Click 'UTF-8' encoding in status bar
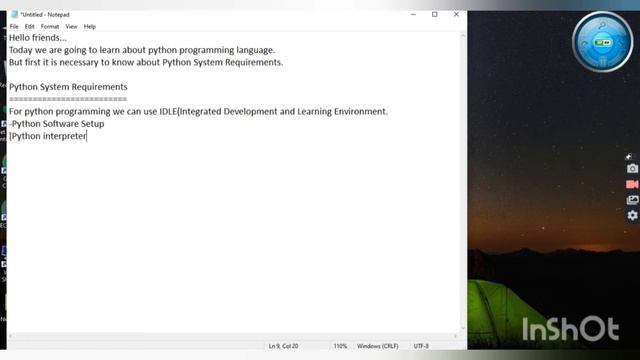The image size is (640, 360). pyautogui.click(x=421, y=346)
